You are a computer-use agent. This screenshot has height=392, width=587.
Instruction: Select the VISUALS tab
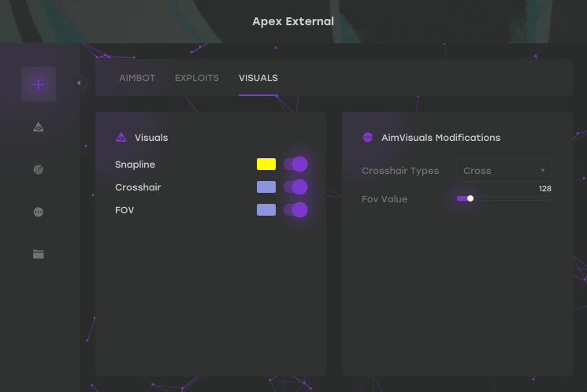[x=258, y=78]
